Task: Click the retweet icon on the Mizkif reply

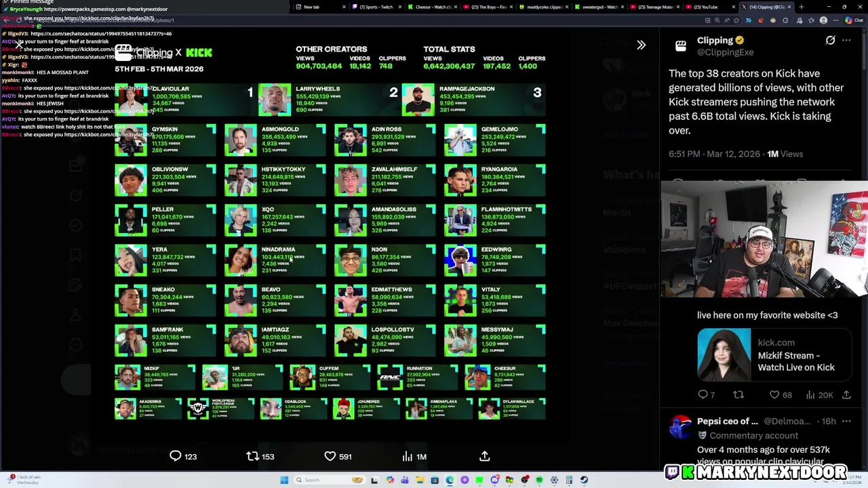Action: (738, 394)
